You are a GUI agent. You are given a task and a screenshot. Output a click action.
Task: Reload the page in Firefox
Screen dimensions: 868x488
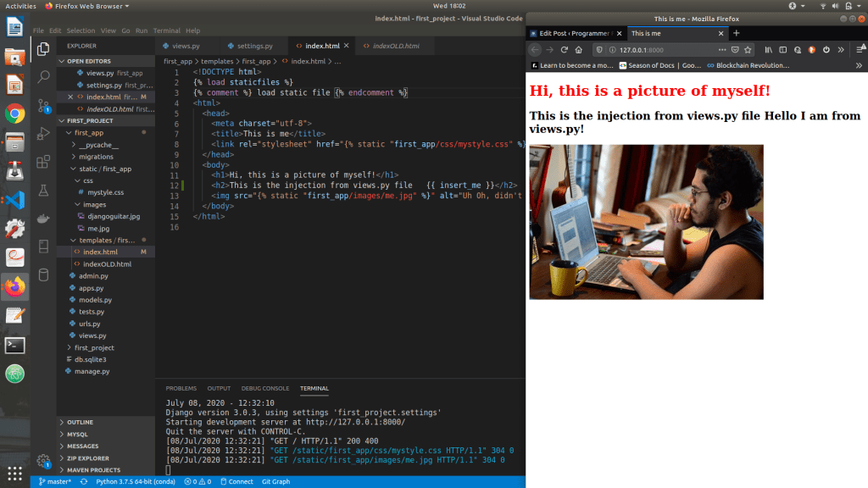click(564, 49)
